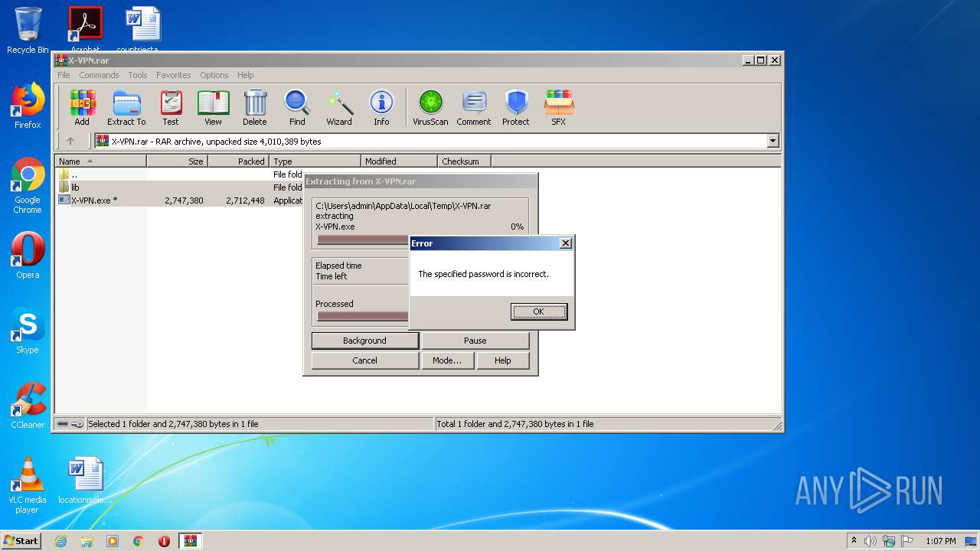
Task: Click the Background button in extraction dialog
Action: tap(364, 341)
